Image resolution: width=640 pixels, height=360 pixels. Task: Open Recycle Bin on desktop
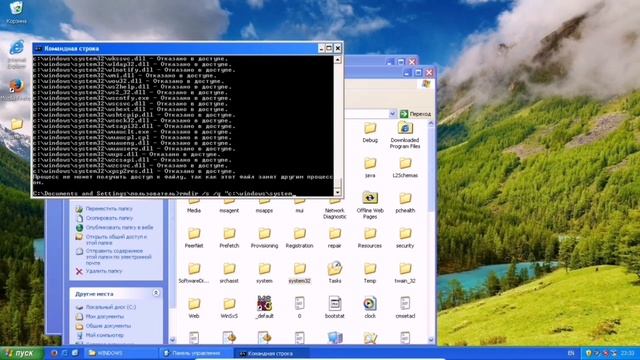click(x=16, y=12)
